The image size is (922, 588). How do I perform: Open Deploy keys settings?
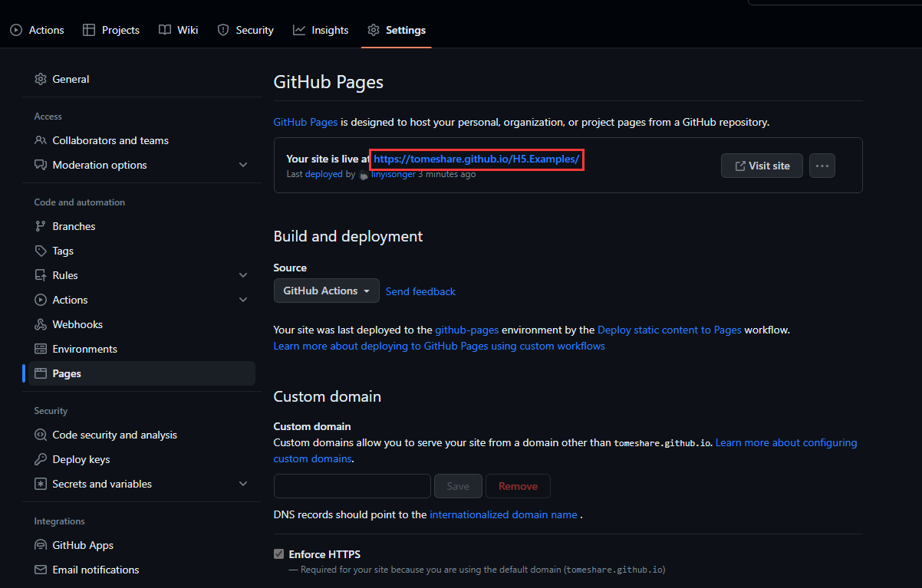[142, 459]
